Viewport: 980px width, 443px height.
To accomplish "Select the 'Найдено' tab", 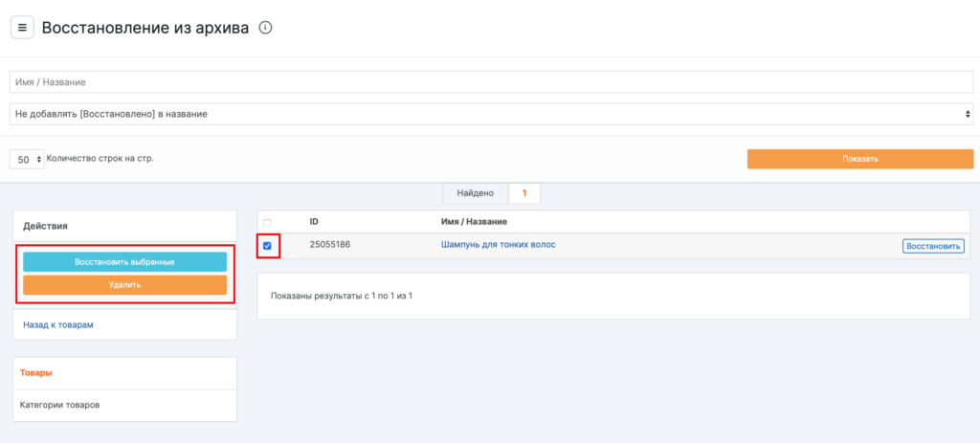I will click(x=476, y=193).
